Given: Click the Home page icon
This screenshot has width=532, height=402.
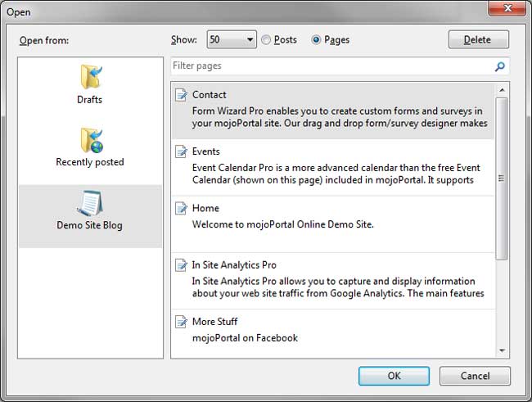Looking at the screenshot, I should [182, 208].
